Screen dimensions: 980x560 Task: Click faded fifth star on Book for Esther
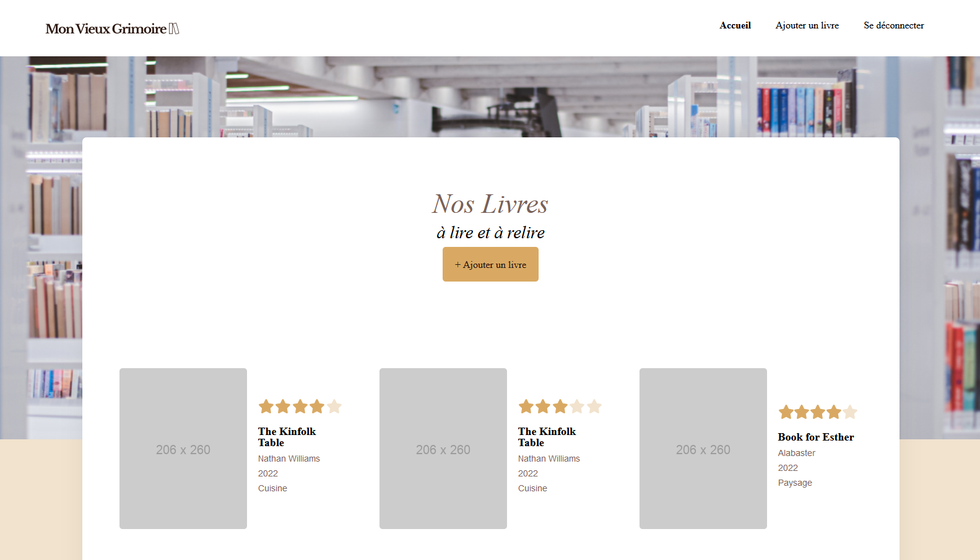coord(850,412)
